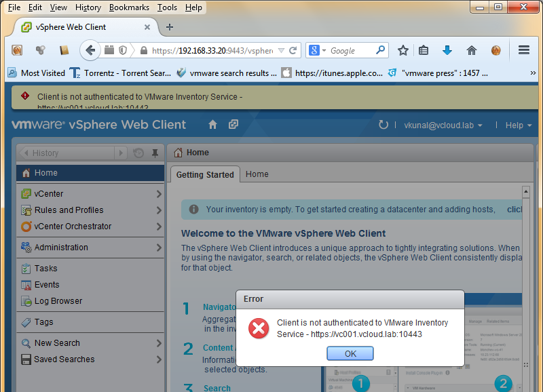Click the browser back button
543x392 pixels.
pos(90,50)
